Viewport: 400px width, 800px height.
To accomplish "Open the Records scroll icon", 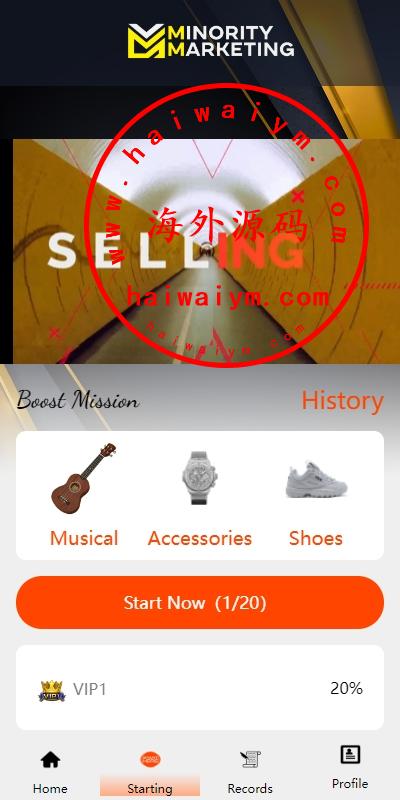I will [x=250, y=760].
